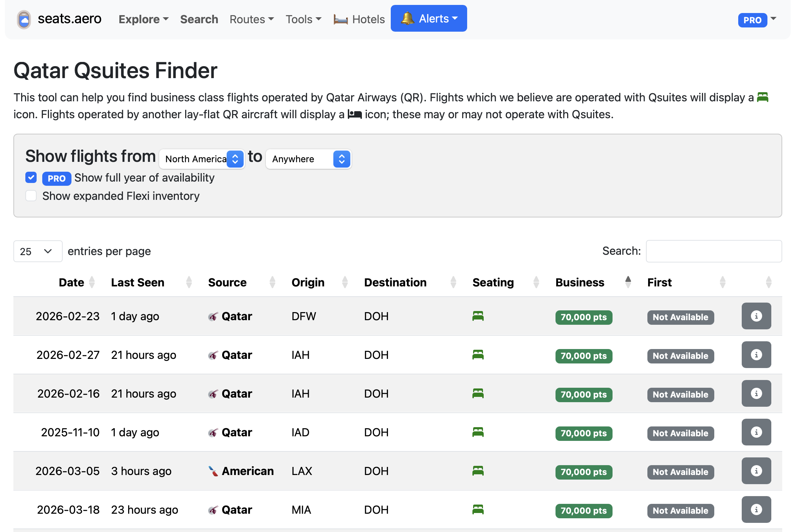
Task: Expand the Routes menu
Action: 252,19
